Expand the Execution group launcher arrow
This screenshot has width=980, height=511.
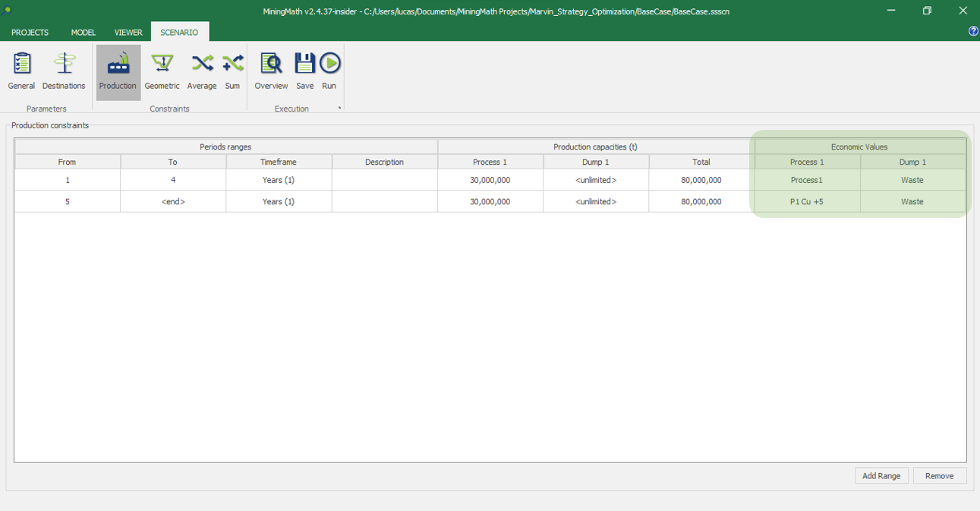[339, 109]
